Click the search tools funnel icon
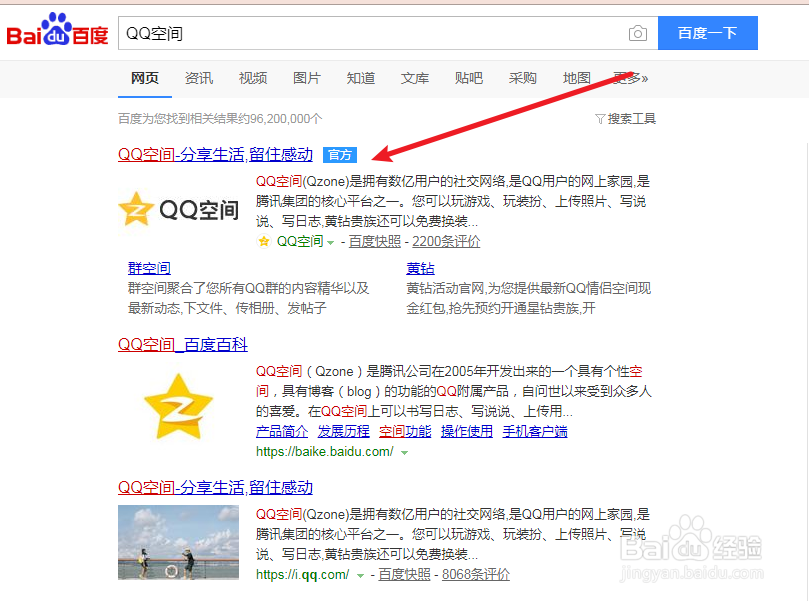Image resolution: width=809 pixels, height=601 pixels. coord(600,119)
